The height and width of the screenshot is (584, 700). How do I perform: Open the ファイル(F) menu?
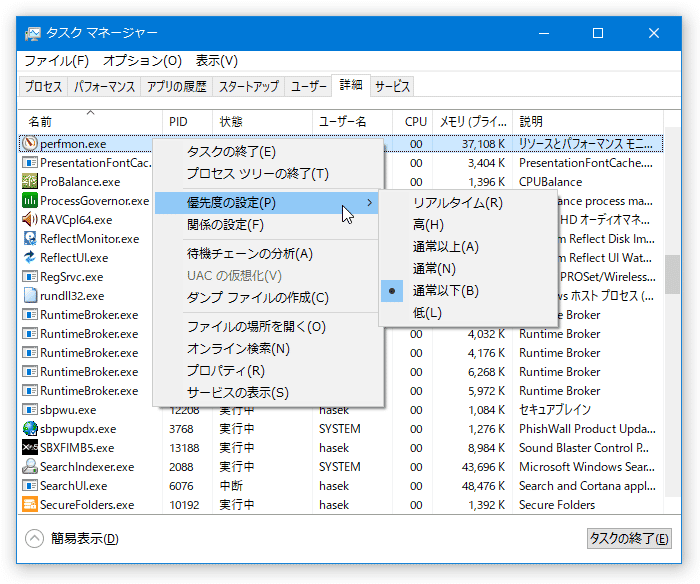(56, 61)
